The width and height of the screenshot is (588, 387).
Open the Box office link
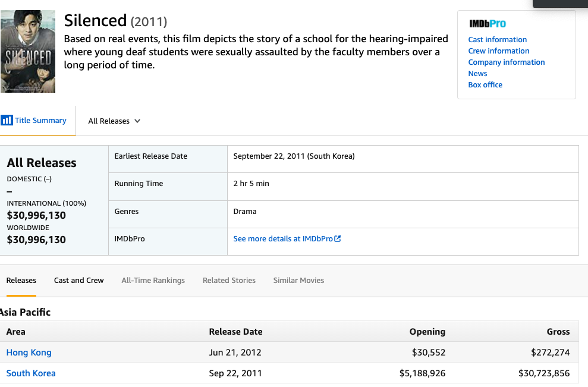485,85
